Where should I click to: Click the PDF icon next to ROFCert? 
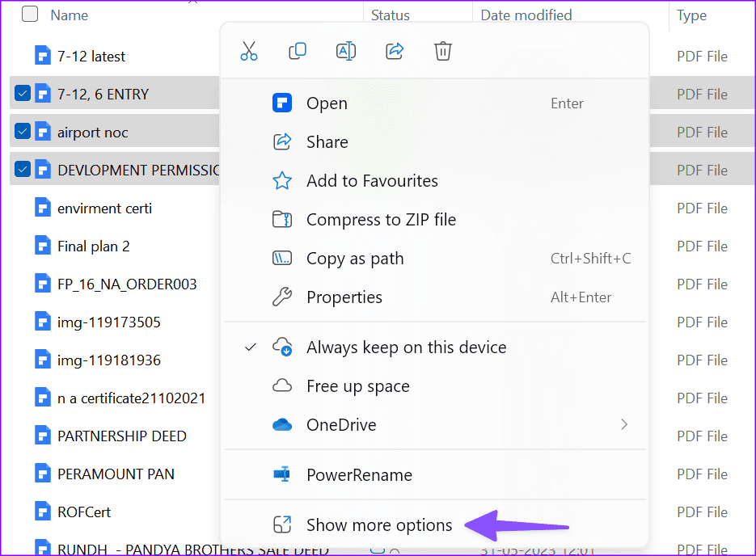[43, 511]
